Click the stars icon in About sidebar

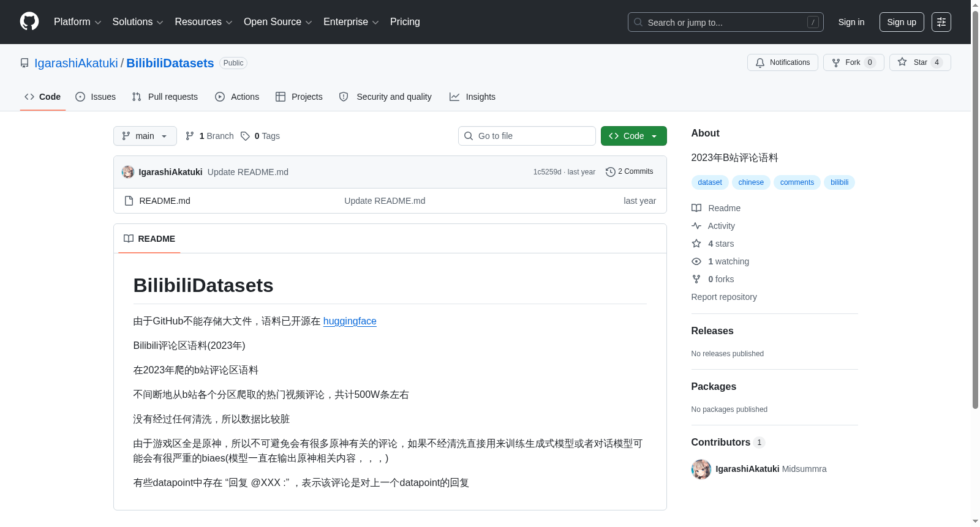pyautogui.click(x=696, y=244)
